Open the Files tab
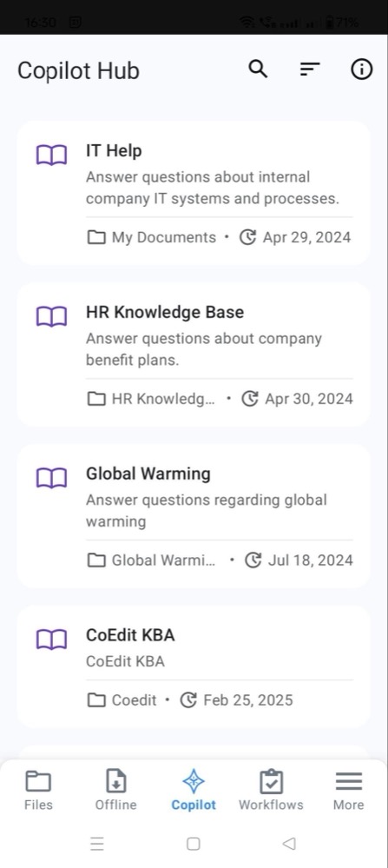 tap(38, 791)
